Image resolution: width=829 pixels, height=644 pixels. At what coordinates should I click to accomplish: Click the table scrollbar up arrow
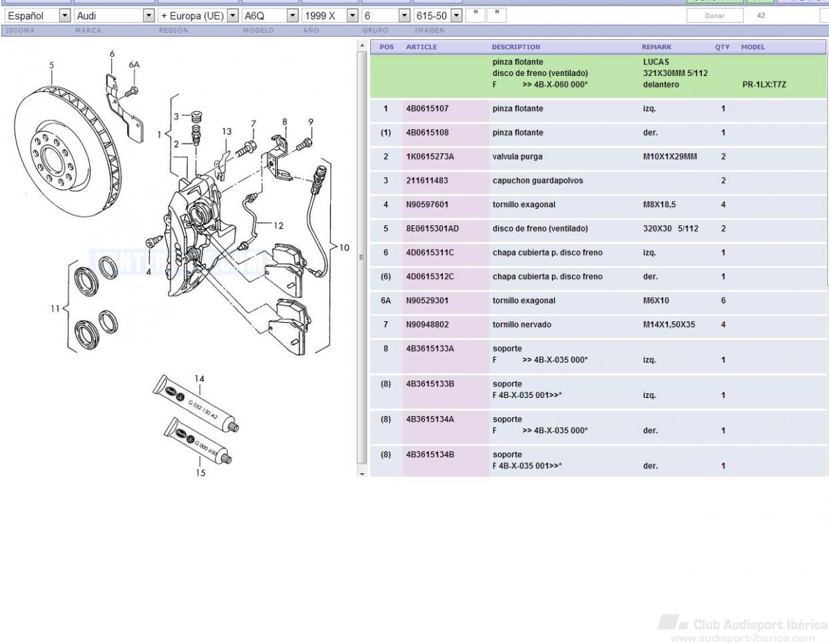click(x=363, y=46)
